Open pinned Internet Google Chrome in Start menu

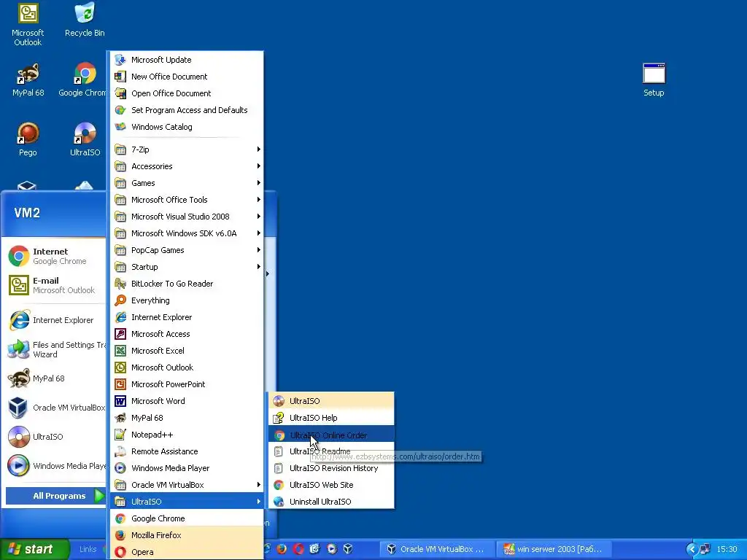(x=55, y=256)
